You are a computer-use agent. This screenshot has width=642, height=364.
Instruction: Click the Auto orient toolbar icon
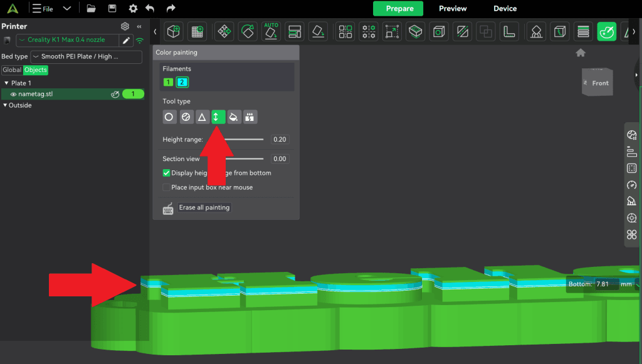pyautogui.click(x=271, y=31)
